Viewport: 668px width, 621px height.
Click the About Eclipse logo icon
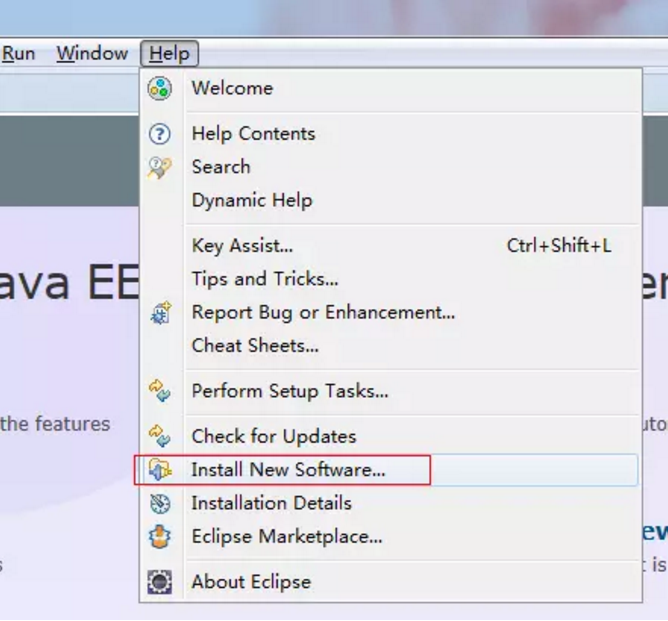(x=159, y=582)
